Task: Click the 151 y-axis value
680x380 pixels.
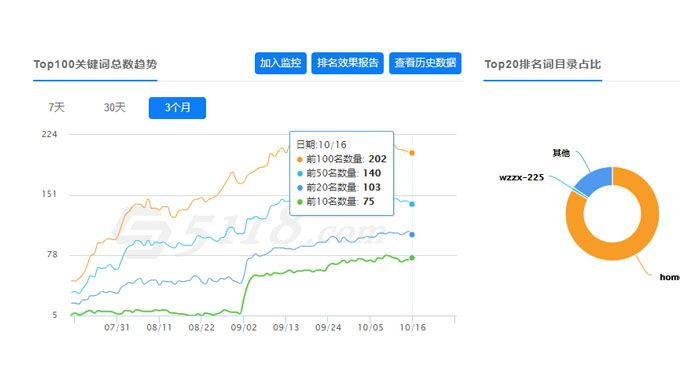Action: point(49,194)
